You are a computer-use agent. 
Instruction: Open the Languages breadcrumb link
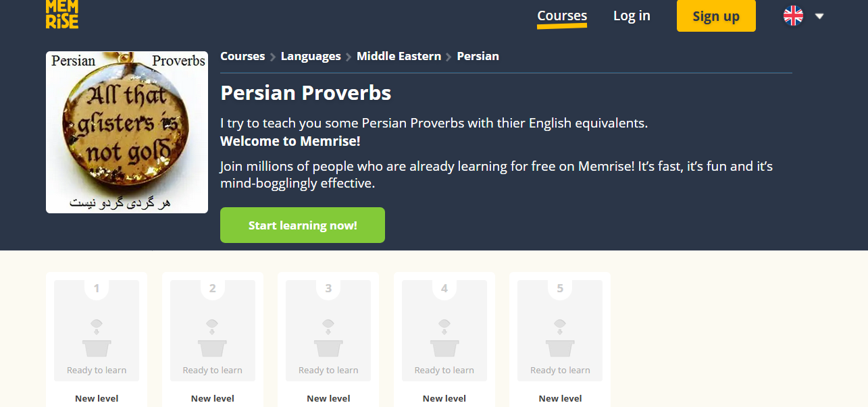[x=311, y=56]
